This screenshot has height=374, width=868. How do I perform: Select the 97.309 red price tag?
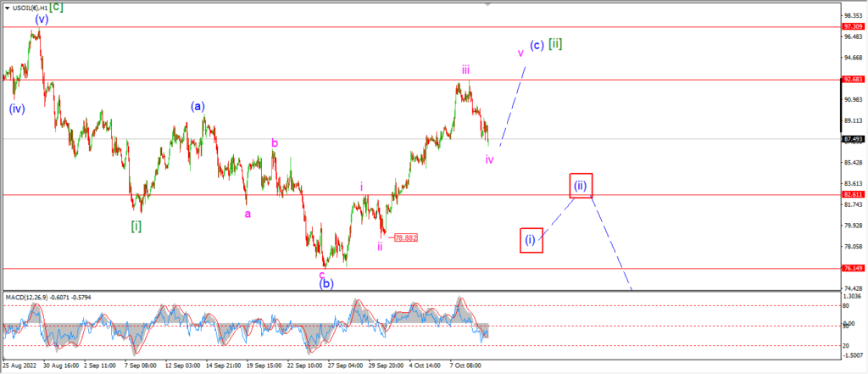point(851,26)
